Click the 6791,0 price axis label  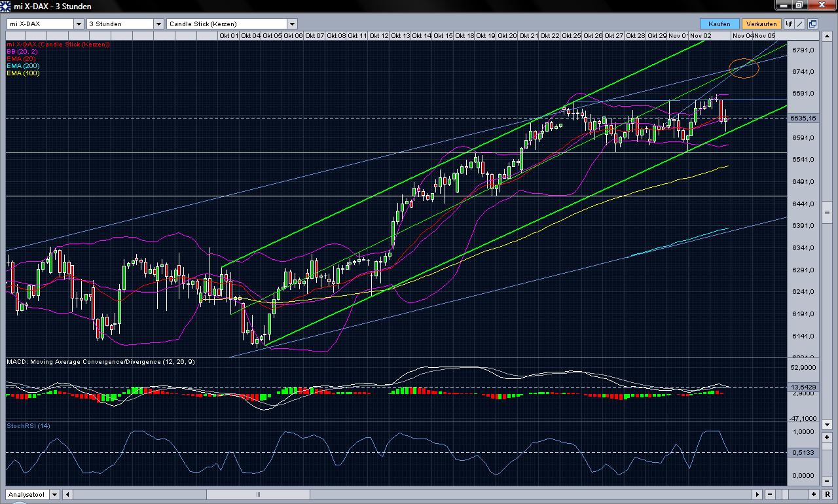click(803, 50)
